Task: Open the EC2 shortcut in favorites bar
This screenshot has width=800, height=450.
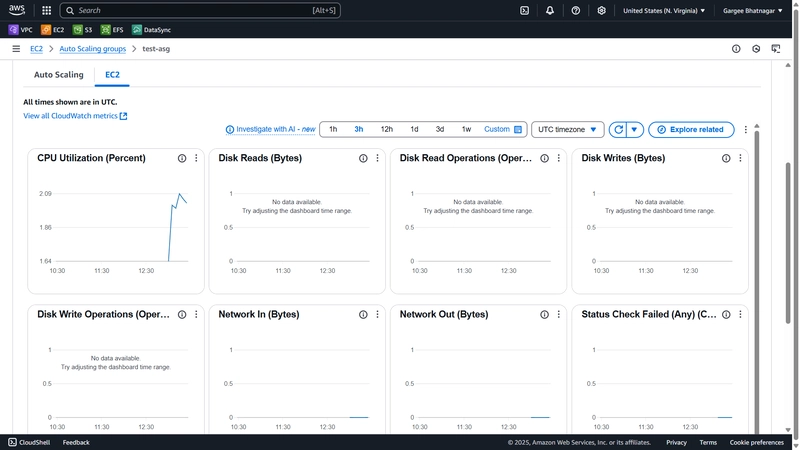Action: point(53,30)
